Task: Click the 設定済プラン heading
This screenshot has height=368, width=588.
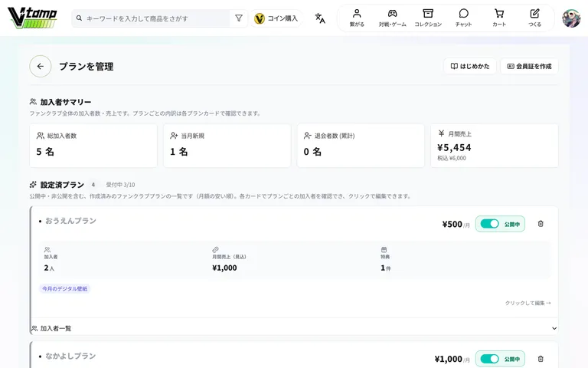Action: (x=62, y=185)
